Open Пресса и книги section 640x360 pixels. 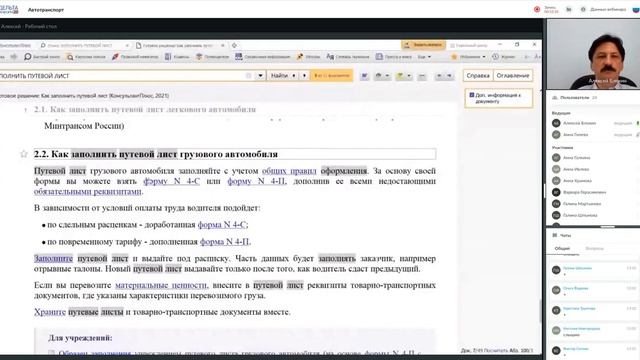[x=394, y=57]
